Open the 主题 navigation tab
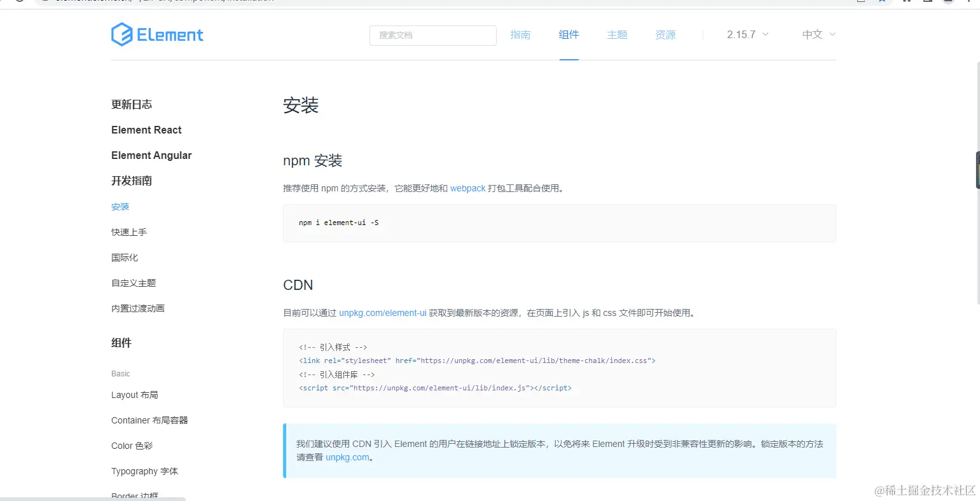 pos(618,35)
